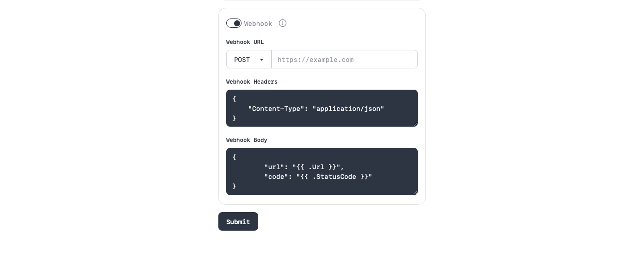Screen dimensions: 644x257
Task: Place cursor on the "Content-Type" header key
Action: (276, 109)
